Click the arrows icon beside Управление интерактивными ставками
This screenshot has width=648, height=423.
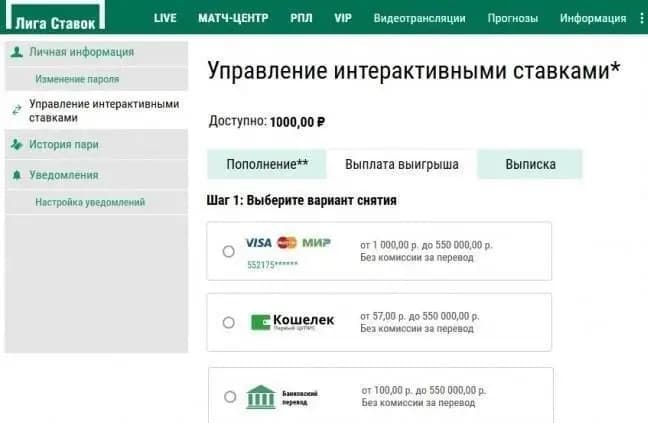pos(17,110)
